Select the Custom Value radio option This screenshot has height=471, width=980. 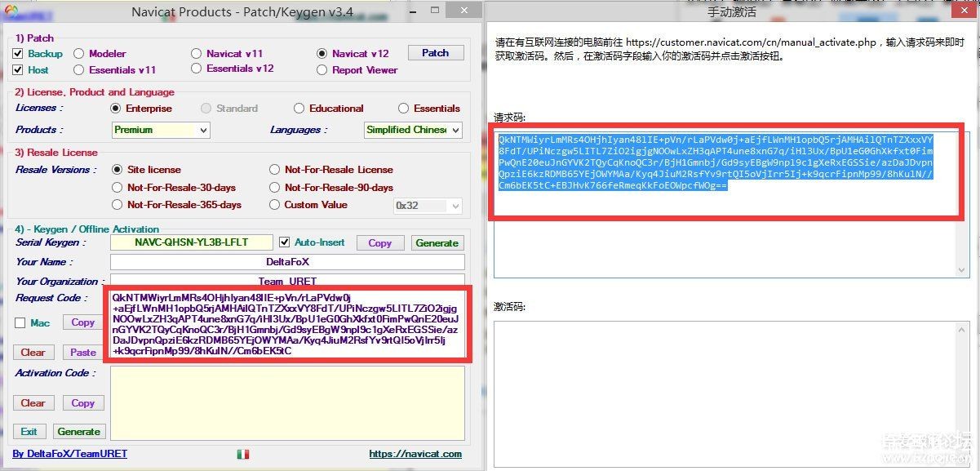pos(274,205)
